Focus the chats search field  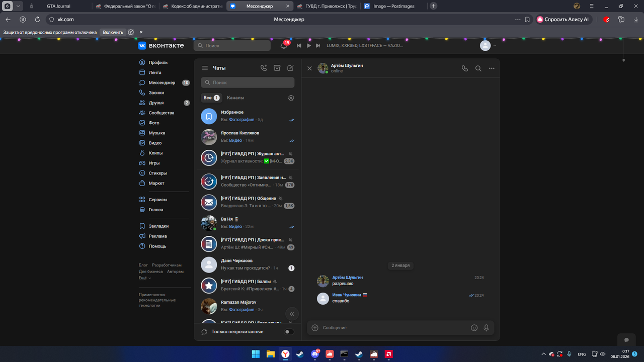[248, 82]
